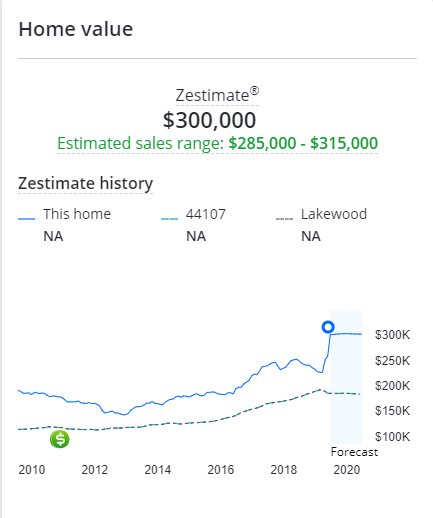The height and width of the screenshot is (518, 433).
Task: Click the gray dashed Lakewood legend line
Action: 284,219
